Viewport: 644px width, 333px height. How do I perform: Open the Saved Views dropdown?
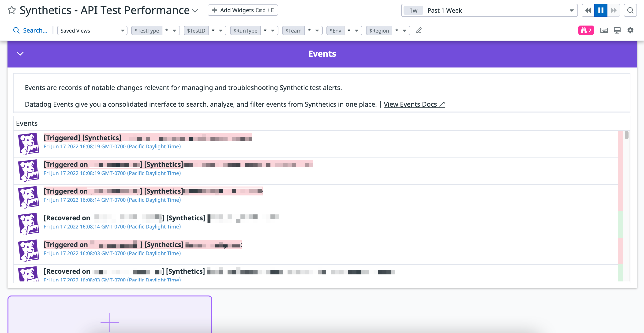pyautogui.click(x=92, y=30)
